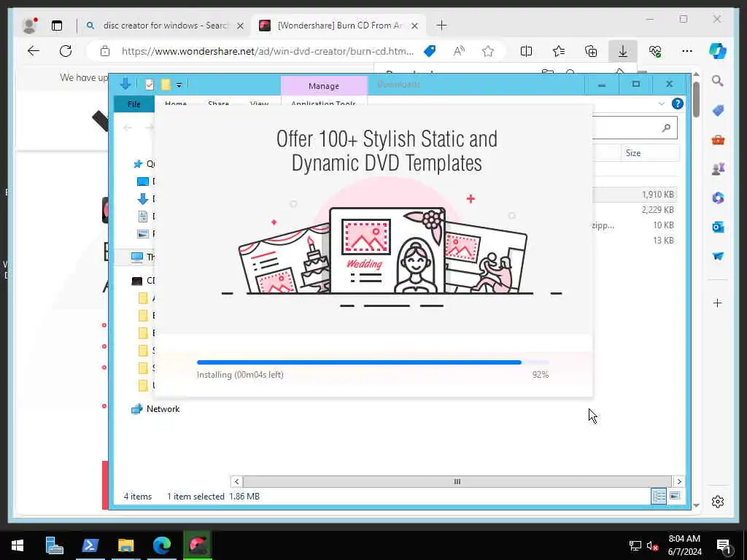Switch Explorer to Large icons view

675,496
